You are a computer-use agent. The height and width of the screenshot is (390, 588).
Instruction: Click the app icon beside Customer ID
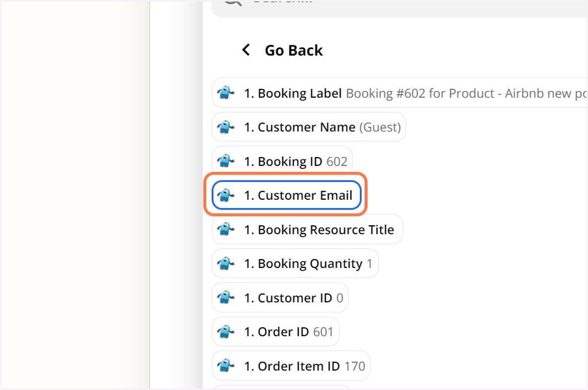(x=225, y=298)
